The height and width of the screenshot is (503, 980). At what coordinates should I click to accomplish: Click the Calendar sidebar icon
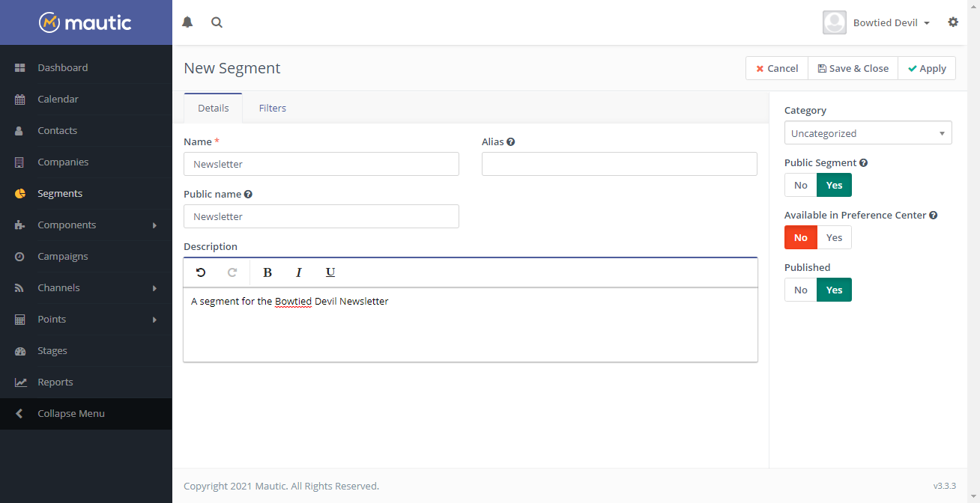click(x=20, y=99)
